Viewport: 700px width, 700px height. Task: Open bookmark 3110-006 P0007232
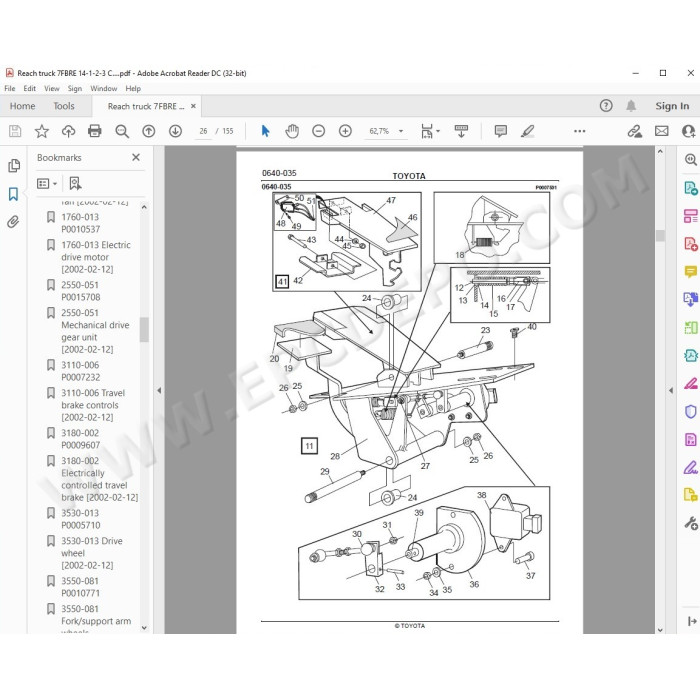80,371
